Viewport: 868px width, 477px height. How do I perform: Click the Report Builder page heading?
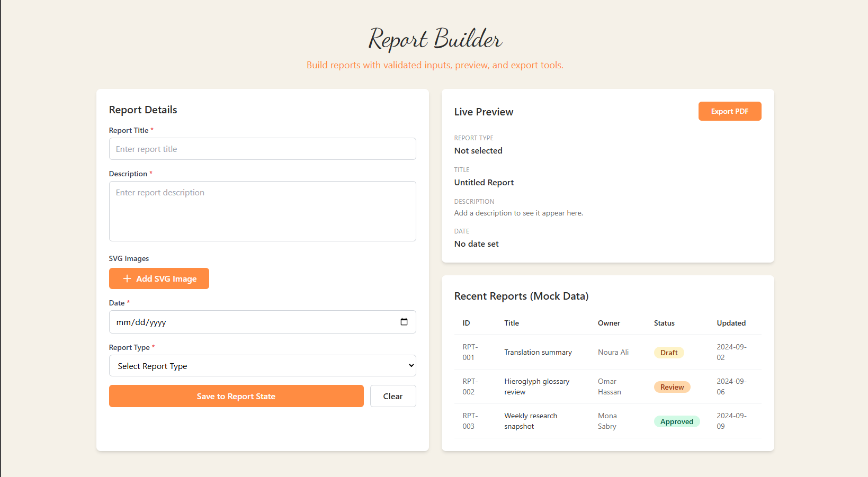coord(435,39)
